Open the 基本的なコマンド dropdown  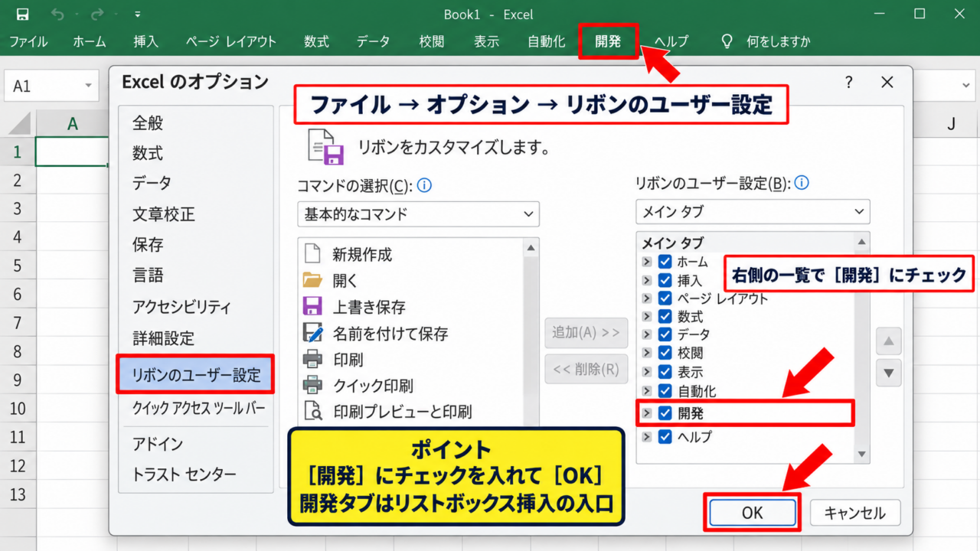[418, 214]
